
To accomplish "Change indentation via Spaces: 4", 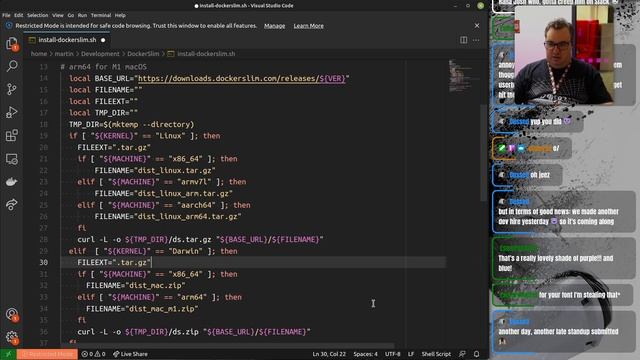I will tap(365, 354).
